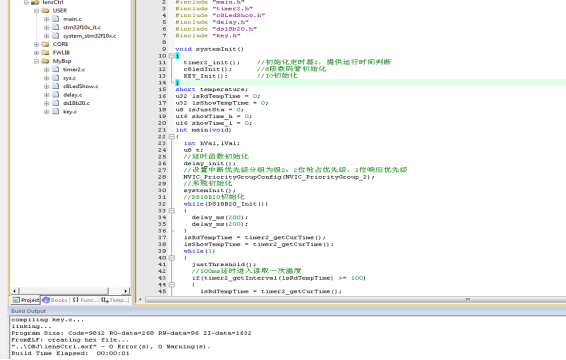The image size is (566, 360).
Task: Click 'int main(void)' on line 21
Action: coord(203,130)
